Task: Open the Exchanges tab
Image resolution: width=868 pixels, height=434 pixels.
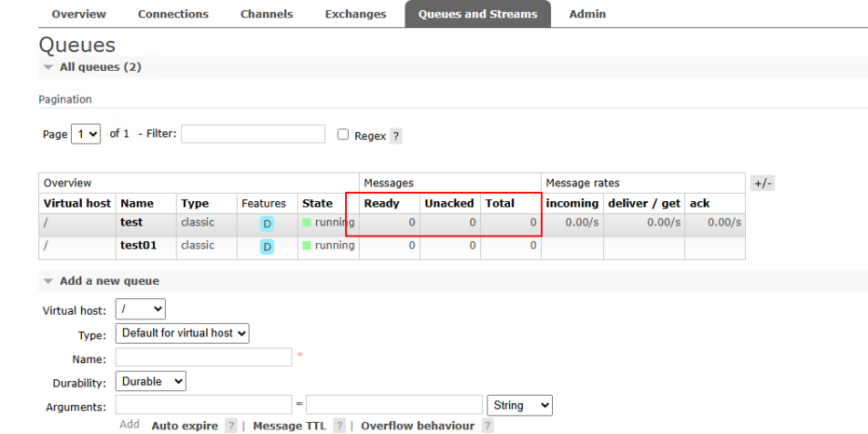Action: pos(355,14)
